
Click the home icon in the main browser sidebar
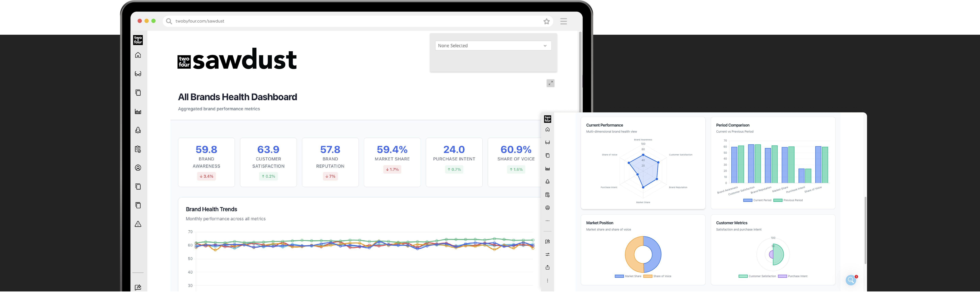(x=138, y=55)
